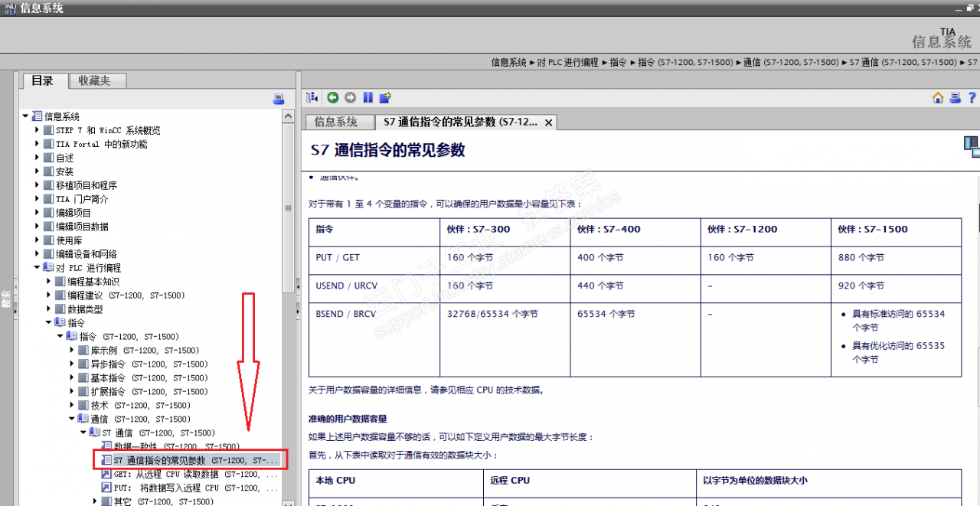The width and height of the screenshot is (980, 506).
Task: Click the sync with table of contents icon
Action: coord(312,97)
